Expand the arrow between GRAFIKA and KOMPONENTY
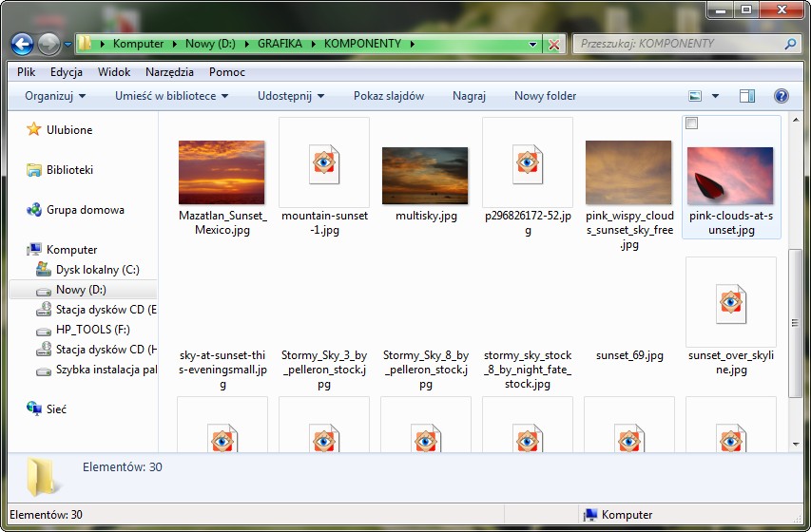Image resolution: width=811 pixels, height=532 pixels. pyautogui.click(x=314, y=44)
